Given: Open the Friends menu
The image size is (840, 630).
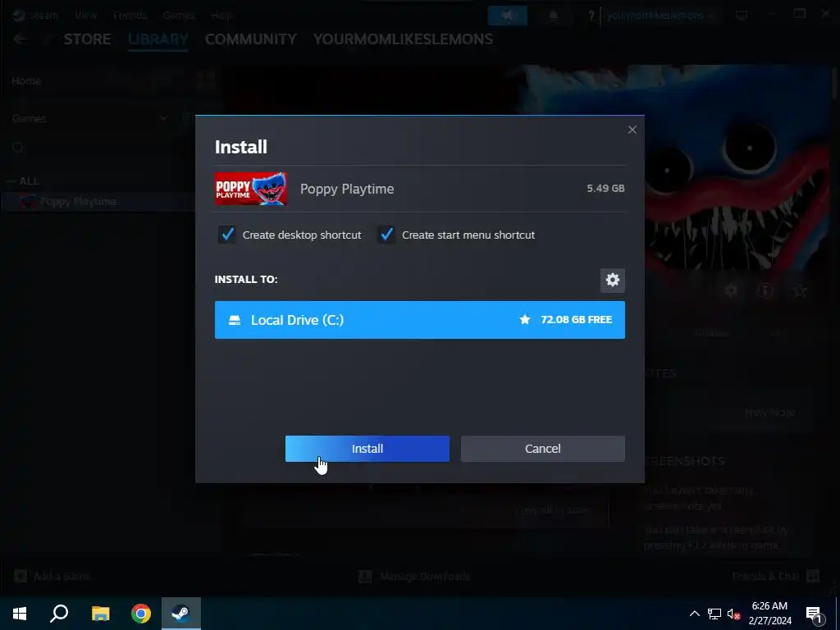Looking at the screenshot, I should (130, 16).
